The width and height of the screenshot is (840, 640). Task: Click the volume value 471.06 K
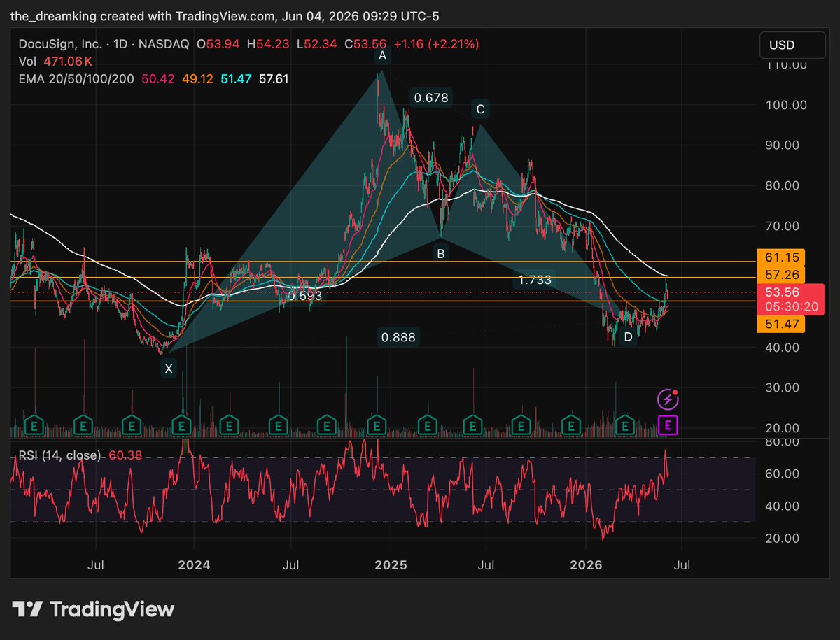pos(66,62)
